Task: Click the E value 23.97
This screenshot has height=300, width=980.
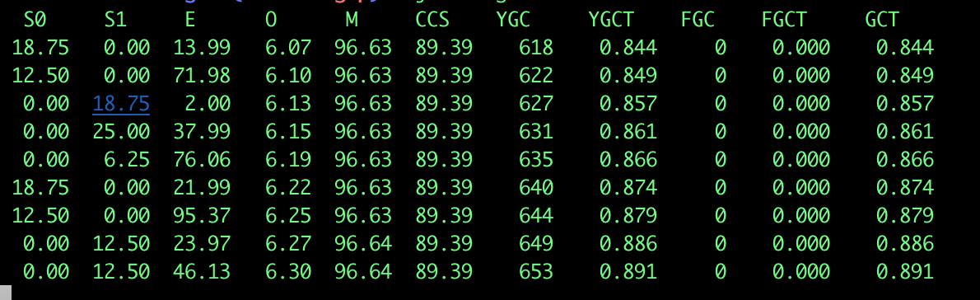Action: coord(202,243)
